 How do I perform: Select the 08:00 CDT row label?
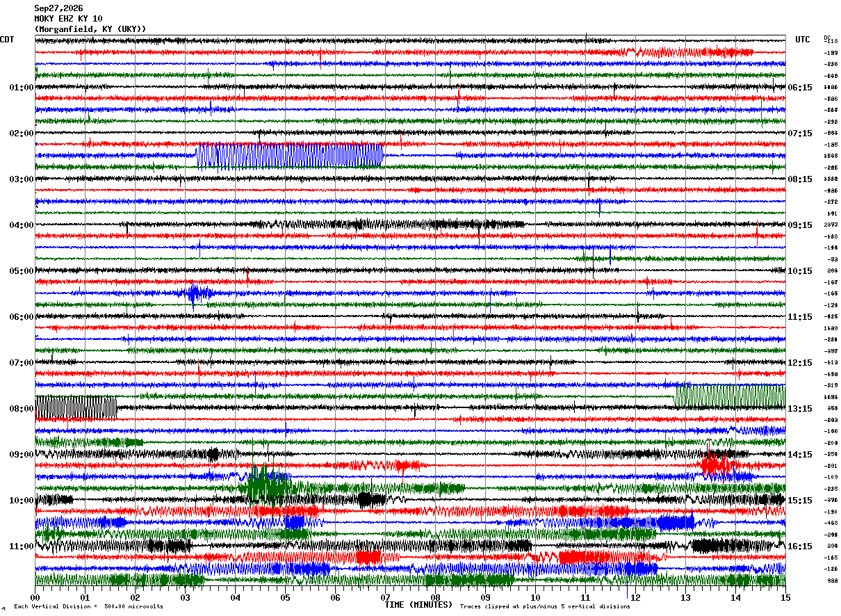(x=22, y=408)
